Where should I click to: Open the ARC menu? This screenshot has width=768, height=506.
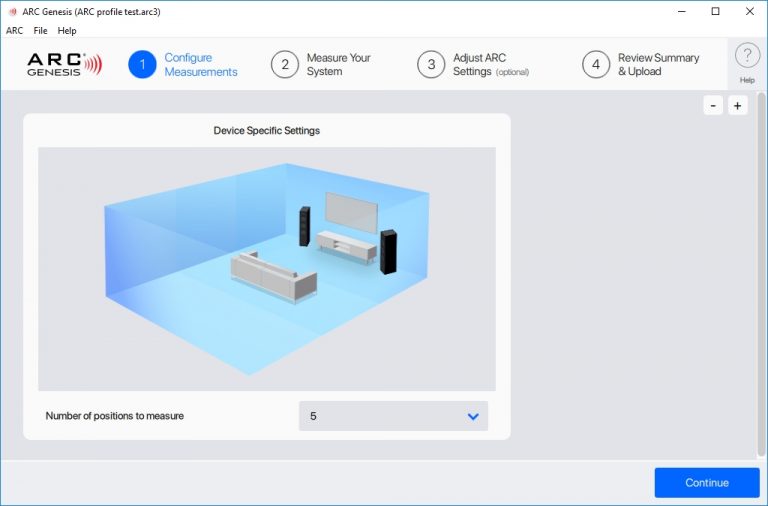pyautogui.click(x=15, y=31)
